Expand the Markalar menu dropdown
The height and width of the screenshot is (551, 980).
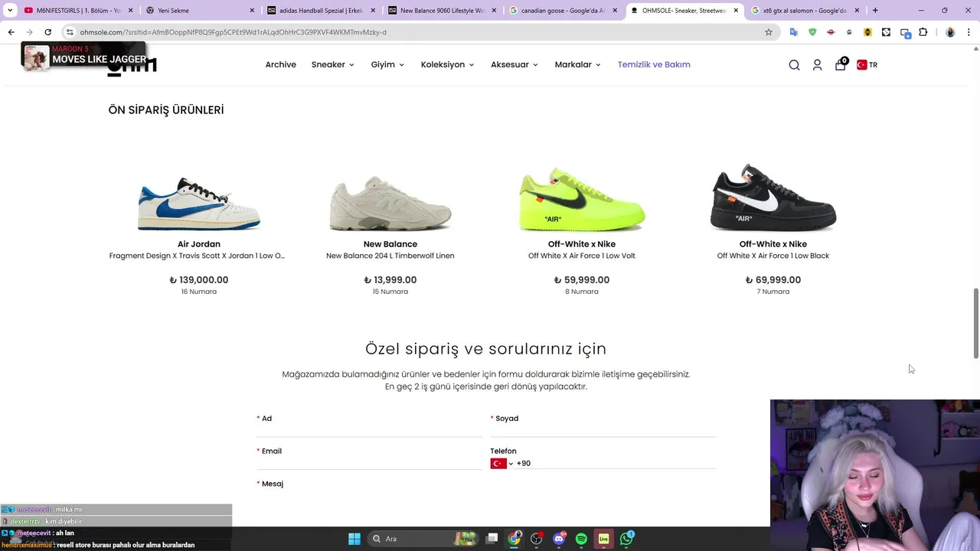tap(577, 65)
